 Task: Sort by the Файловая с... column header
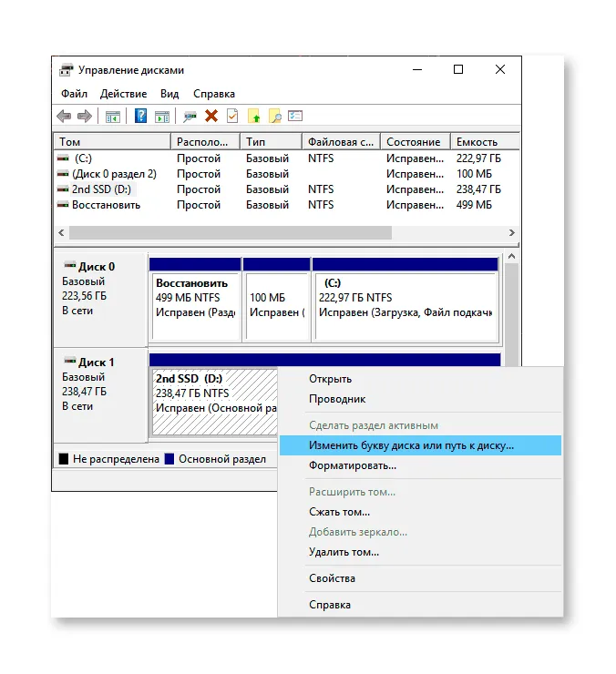tap(342, 141)
